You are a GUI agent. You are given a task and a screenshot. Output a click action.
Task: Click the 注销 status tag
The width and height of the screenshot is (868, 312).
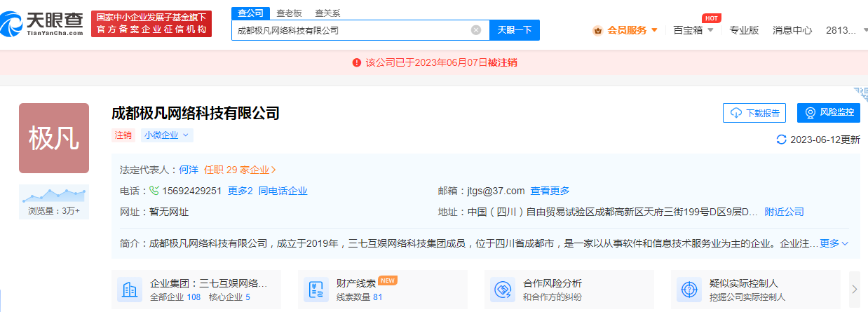(123, 135)
